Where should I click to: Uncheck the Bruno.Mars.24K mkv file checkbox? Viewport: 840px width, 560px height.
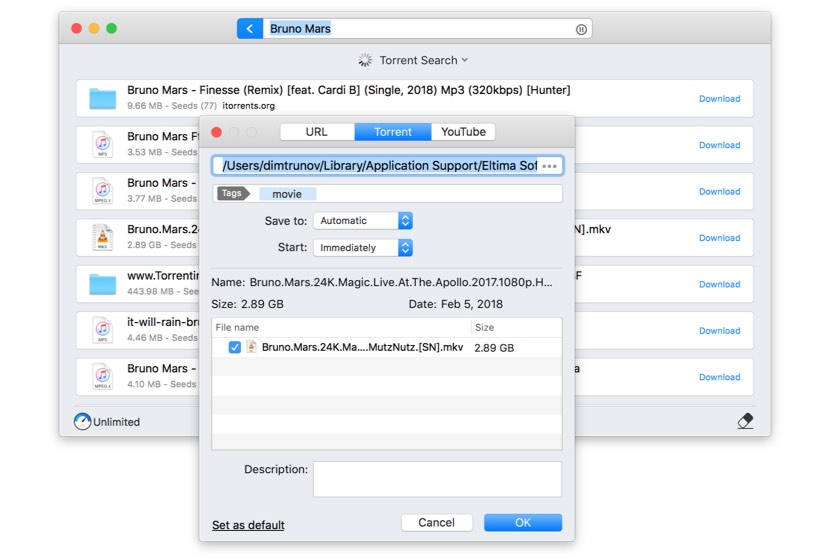(234, 347)
